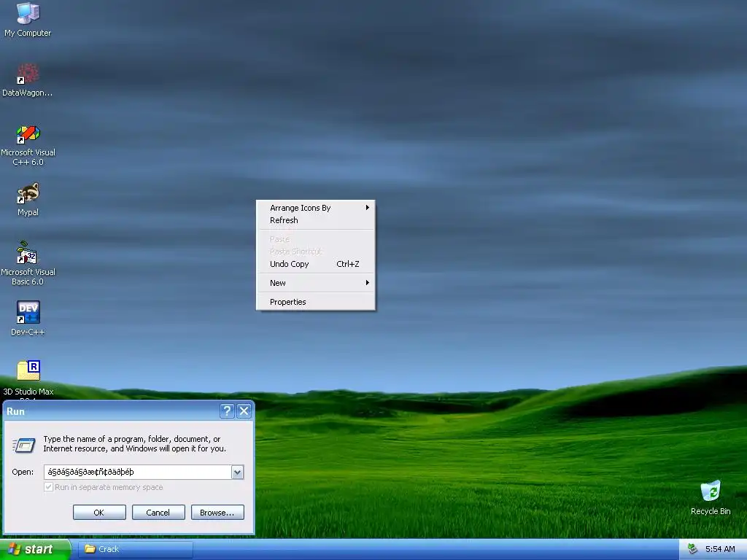Viewport: 747px width, 560px height.
Task: Click the system tray safely-remove hardware icon
Action: click(693, 549)
